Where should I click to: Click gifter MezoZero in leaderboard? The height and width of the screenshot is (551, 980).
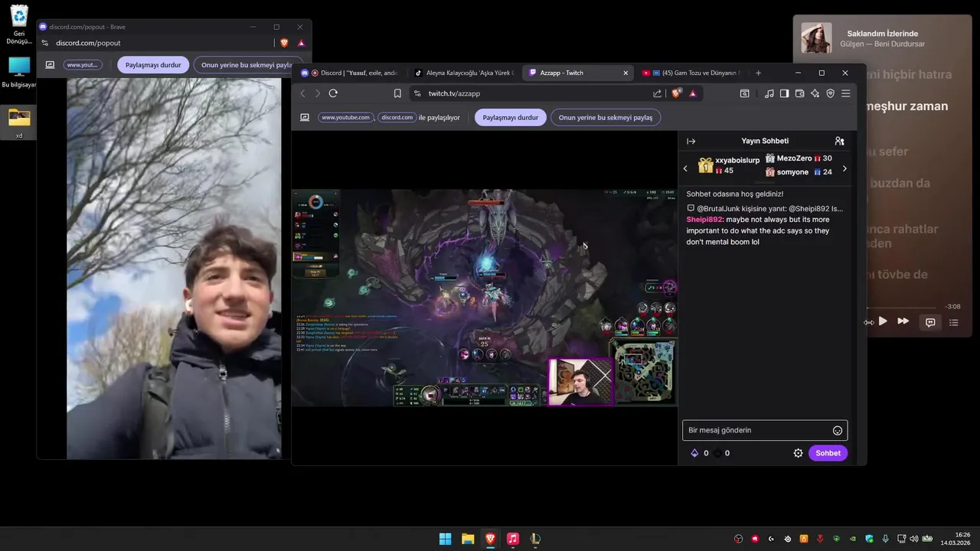coord(799,158)
